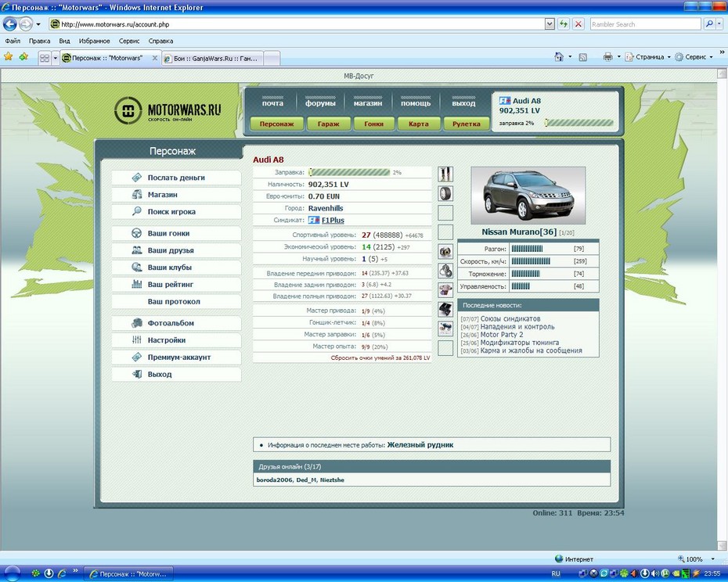Click the Разгон acceleration stat bar
The height and width of the screenshot is (582, 728).
pyautogui.click(x=527, y=249)
